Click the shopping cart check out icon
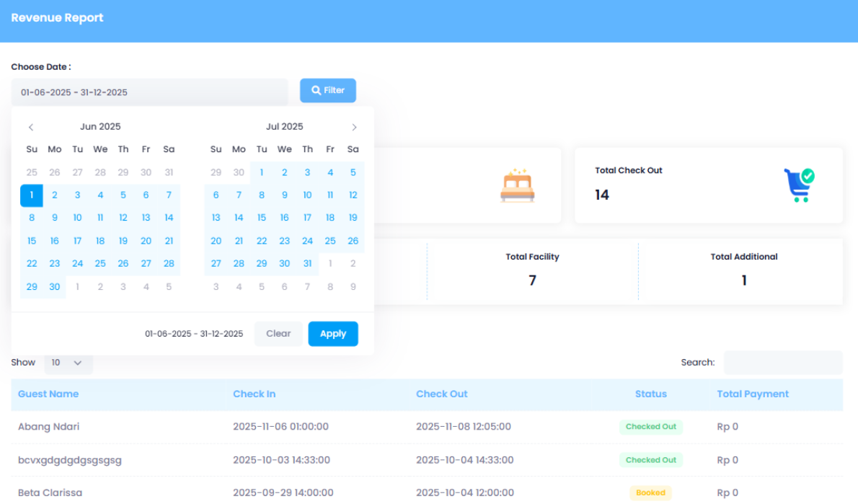 click(x=799, y=185)
